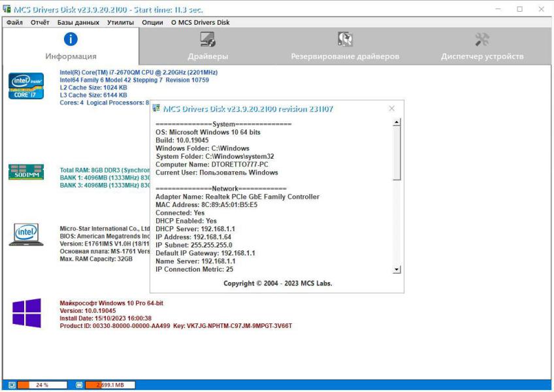Click the BANK 1: 4096MB line

click(x=105, y=178)
